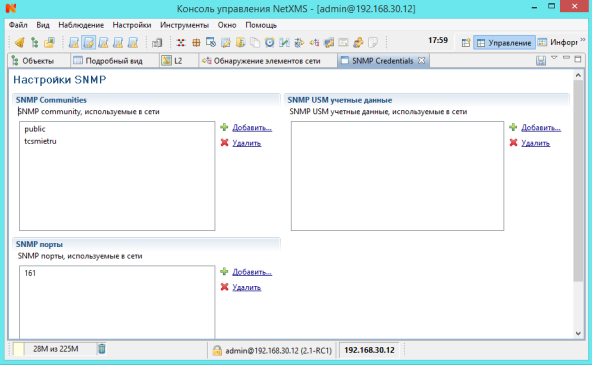Click the overlapping pages copy icon
The width and height of the screenshot is (593, 365).
pos(255,42)
